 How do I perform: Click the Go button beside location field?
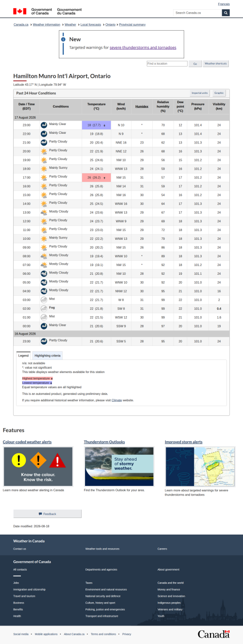pyautogui.click(x=195, y=64)
